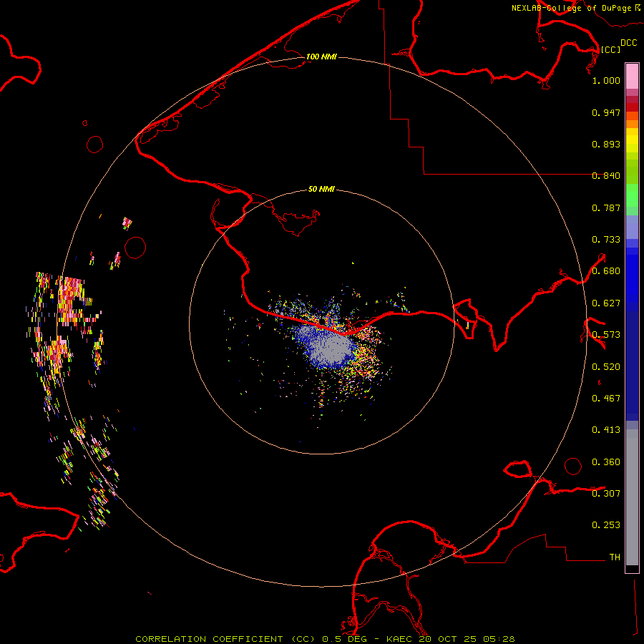The width and height of the screenshot is (644, 644).
Task: Pick the red band of the color scale
Action: [x=632, y=107]
